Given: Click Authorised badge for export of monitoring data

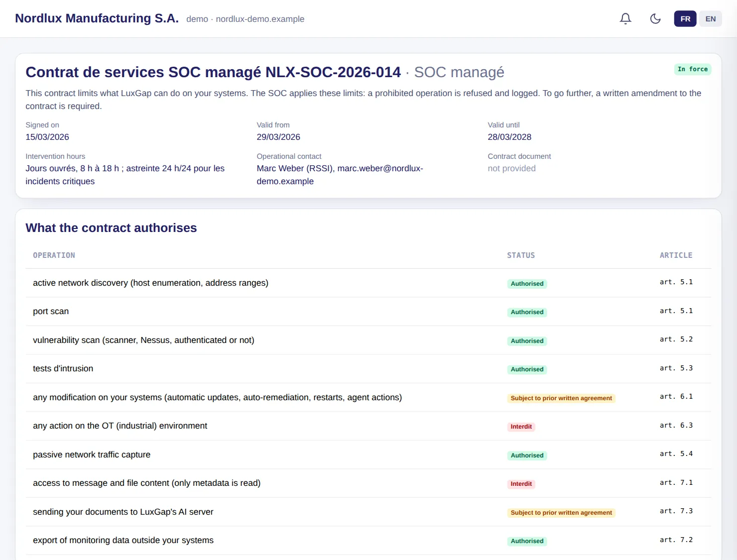Looking at the screenshot, I should click(x=527, y=541).
